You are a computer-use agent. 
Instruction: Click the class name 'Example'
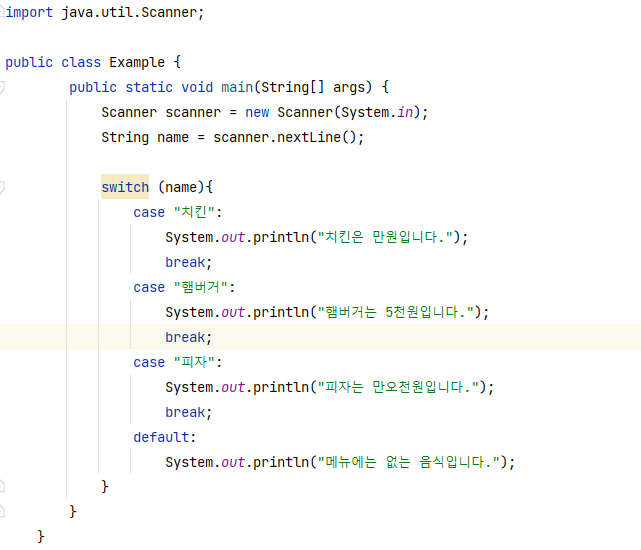pyautogui.click(x=137, y=62)
